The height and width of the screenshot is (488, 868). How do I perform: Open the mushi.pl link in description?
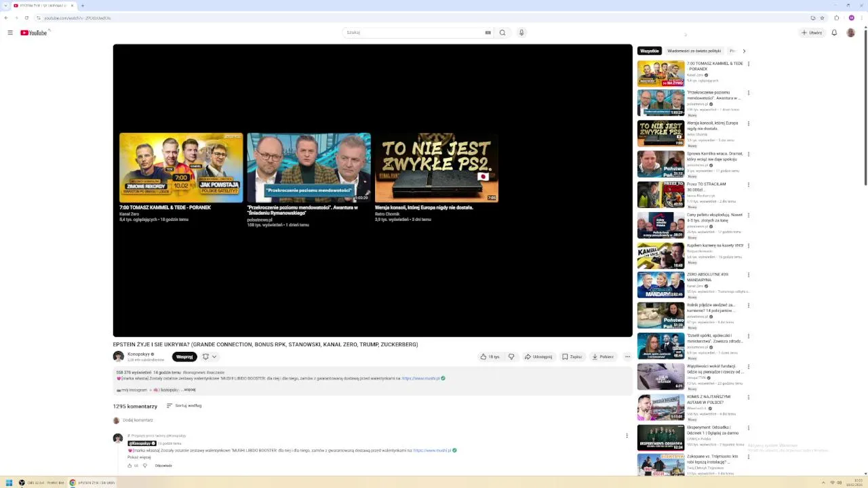pyautogui.click(x=421, y=378)
